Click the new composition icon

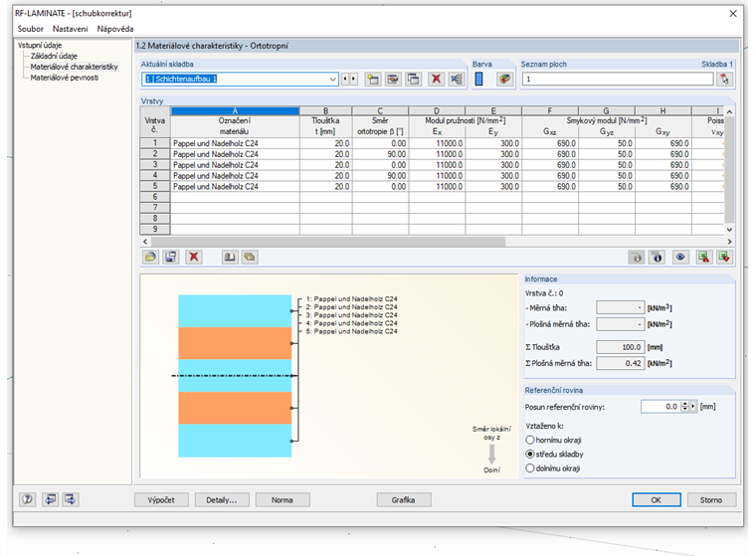pyautogui.click(x=374, y=79)
